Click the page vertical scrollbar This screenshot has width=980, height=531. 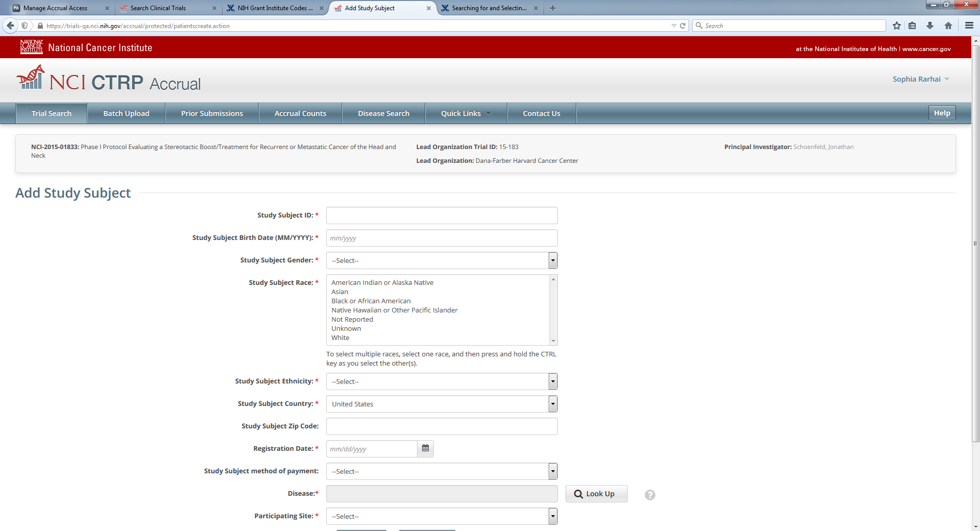[x=975, y=244]
